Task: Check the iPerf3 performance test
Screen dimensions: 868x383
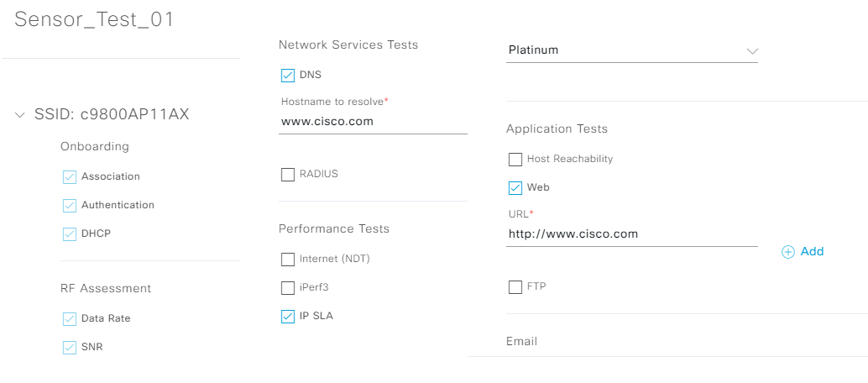Action: (288, 288)
